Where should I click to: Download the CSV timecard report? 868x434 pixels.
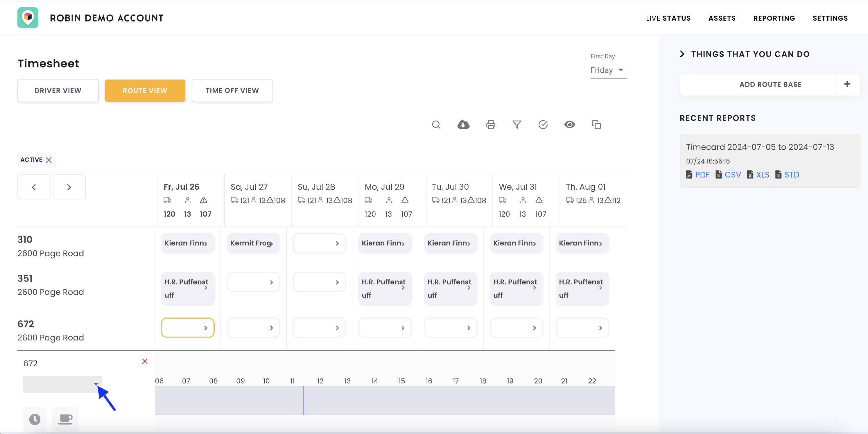(728, 175)
